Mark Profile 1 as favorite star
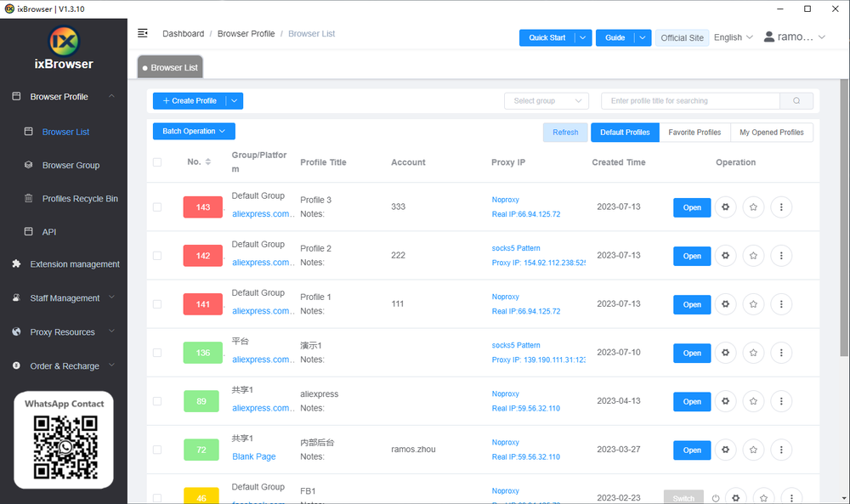 click(x=753, y=304)
